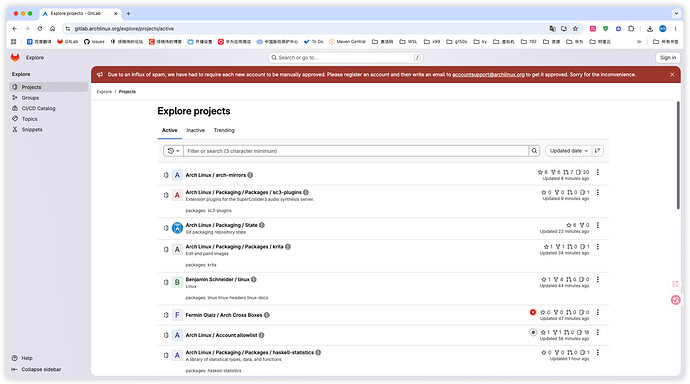Click the Arch logo avatar of Packaging / State

pyautogui.click(x=177, y=228)
